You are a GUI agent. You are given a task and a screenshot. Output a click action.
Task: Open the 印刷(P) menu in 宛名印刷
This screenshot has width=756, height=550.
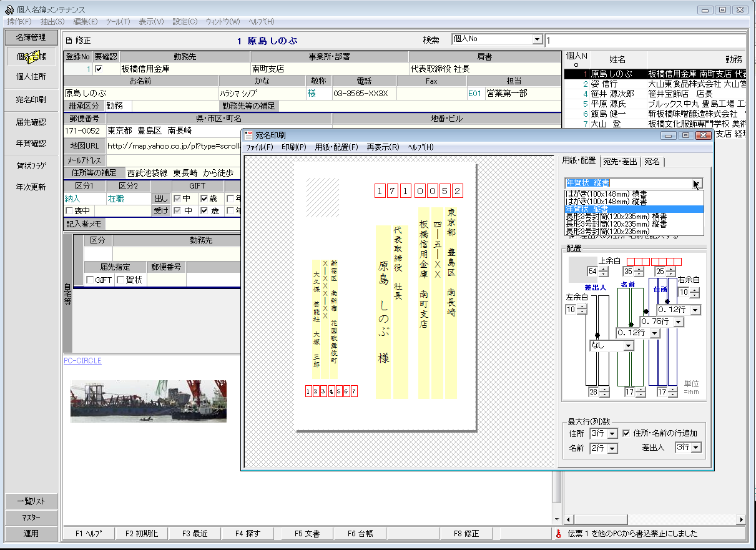tap(293, 147)
